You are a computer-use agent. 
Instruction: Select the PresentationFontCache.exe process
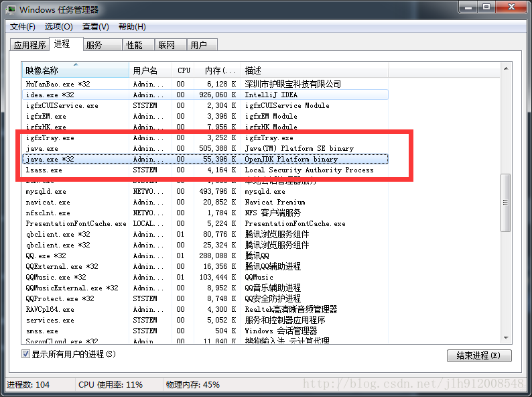[x=205, y=223]
